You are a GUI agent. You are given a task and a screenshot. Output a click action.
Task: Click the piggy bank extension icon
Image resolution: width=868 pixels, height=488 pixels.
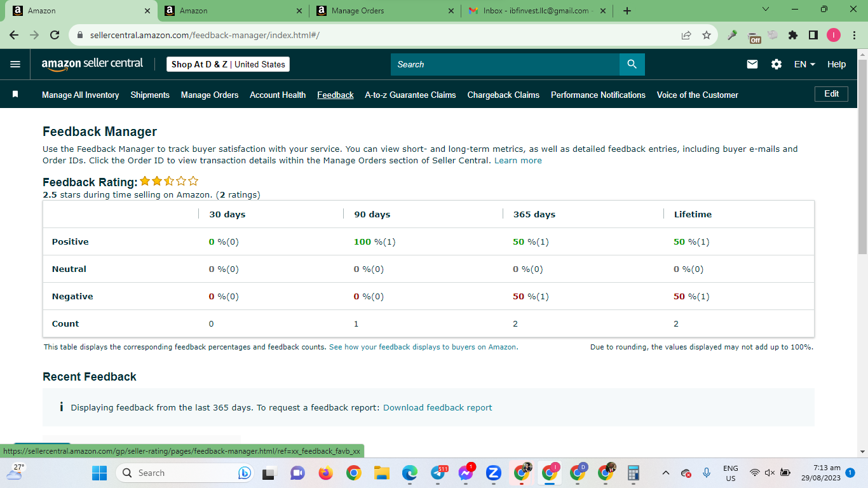tap(773, 36)
